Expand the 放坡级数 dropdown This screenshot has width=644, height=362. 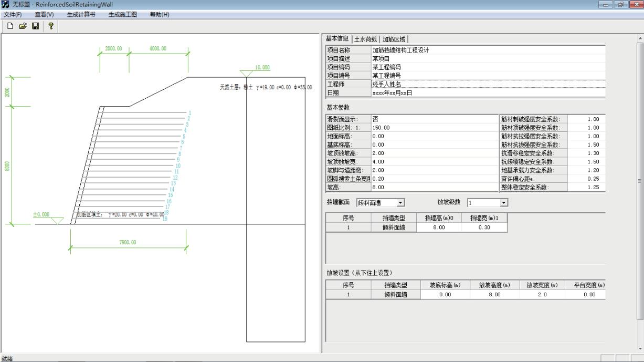[504, 202]
